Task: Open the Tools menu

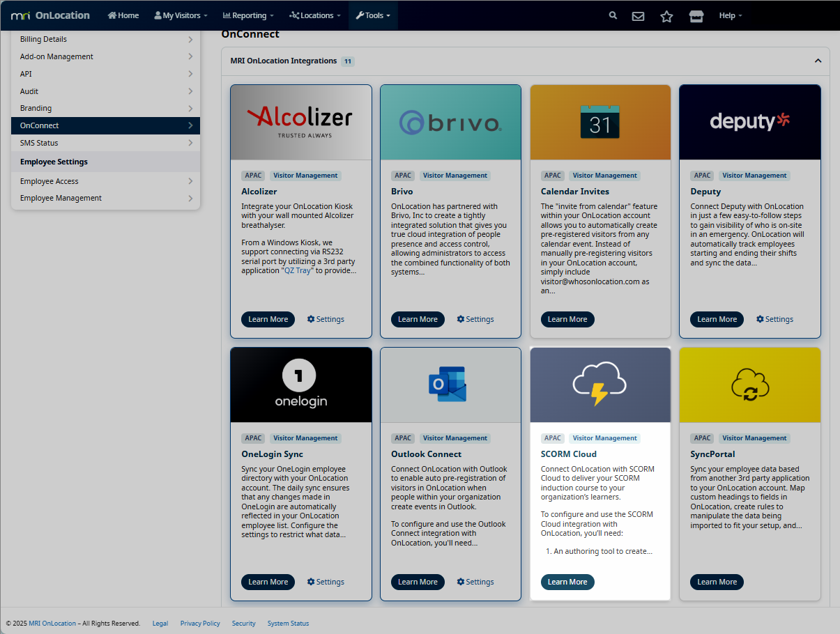Action: click(x=373, y=15)
